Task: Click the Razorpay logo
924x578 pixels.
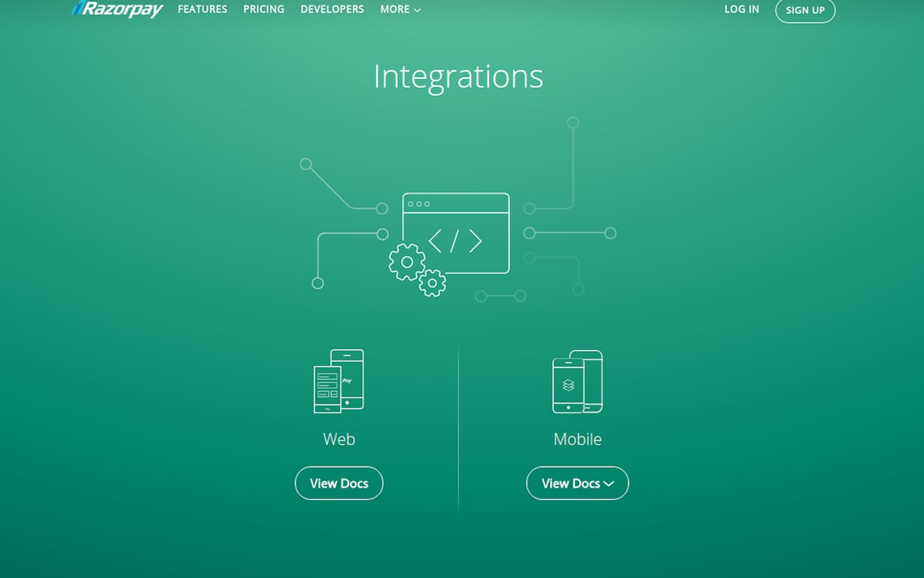Action: (117, 9)
